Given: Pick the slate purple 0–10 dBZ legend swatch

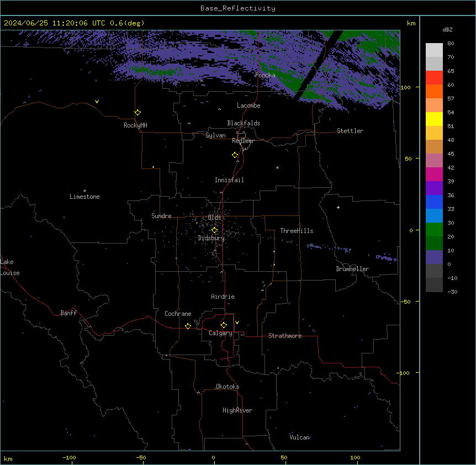Looking at the screenshot, I should pos(434,257).
